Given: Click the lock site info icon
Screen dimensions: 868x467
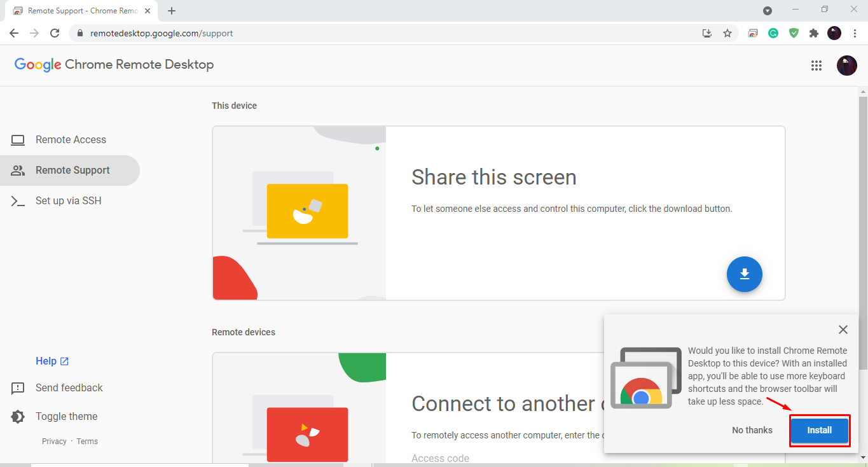Looking at the screenshot, I should click(x=80, y=33).
